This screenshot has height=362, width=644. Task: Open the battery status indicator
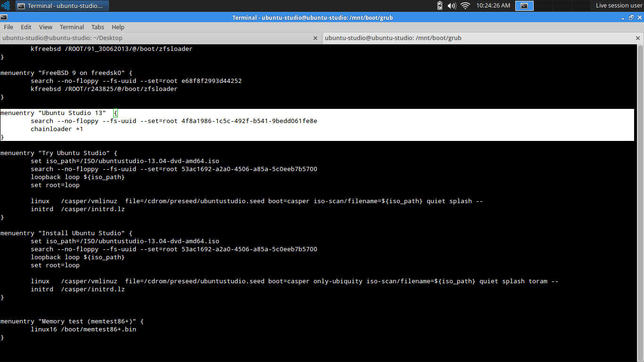(440, 6)
